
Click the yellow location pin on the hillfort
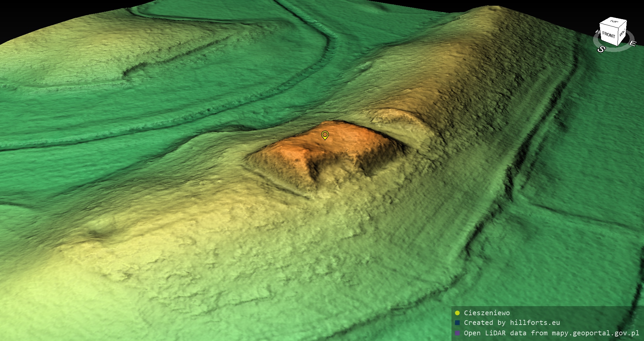coord(325,135)
